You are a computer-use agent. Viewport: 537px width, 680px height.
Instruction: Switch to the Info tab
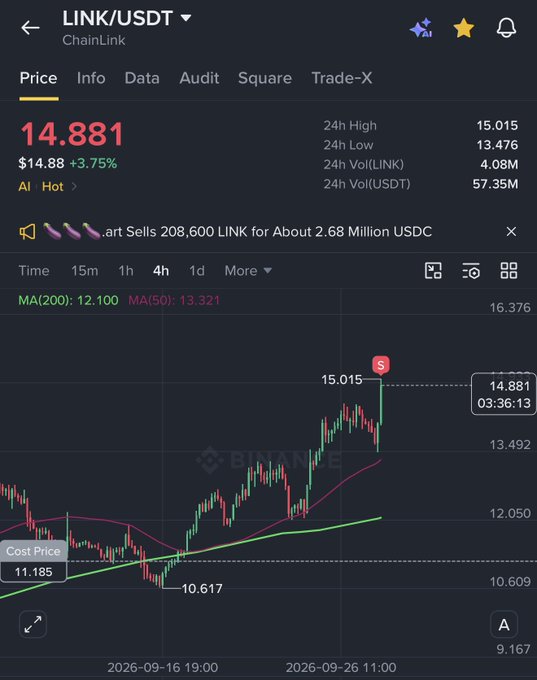(91, 78)
